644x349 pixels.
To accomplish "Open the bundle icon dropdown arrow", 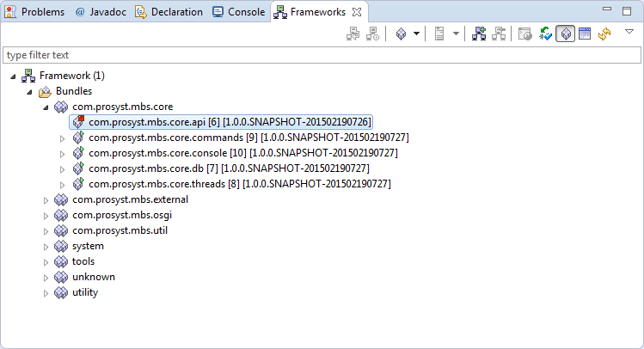I will point(416,34).
